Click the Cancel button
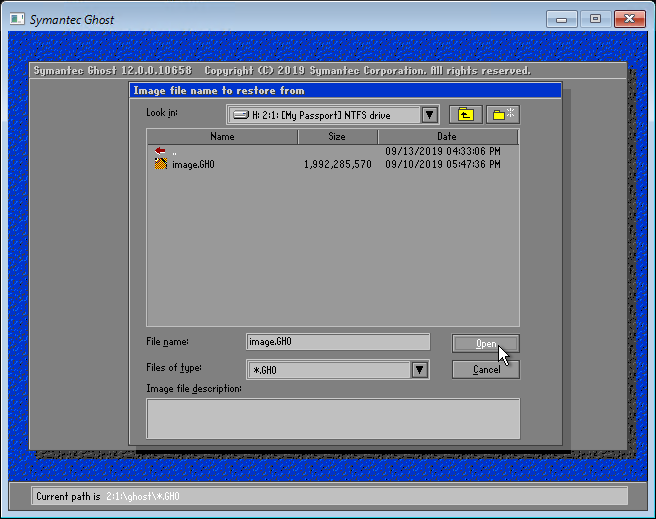Viewport: 656px width, 519px height. click(486, 370)
